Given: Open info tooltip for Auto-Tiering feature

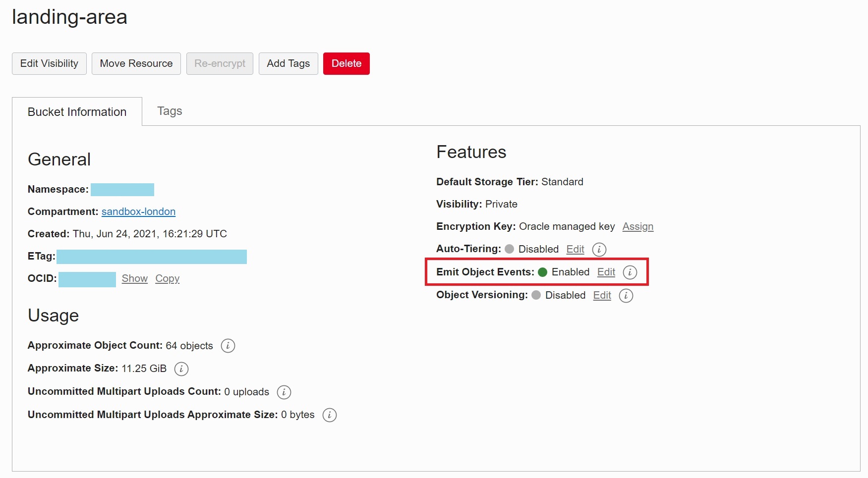Looking at the screenshot, I should point(599,250).
